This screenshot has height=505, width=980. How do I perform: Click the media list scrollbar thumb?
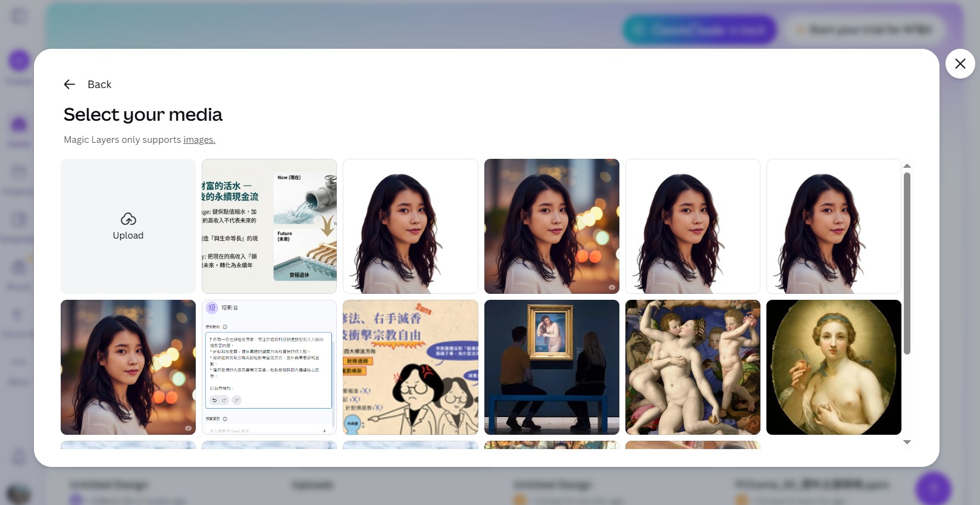pos(907,264)
